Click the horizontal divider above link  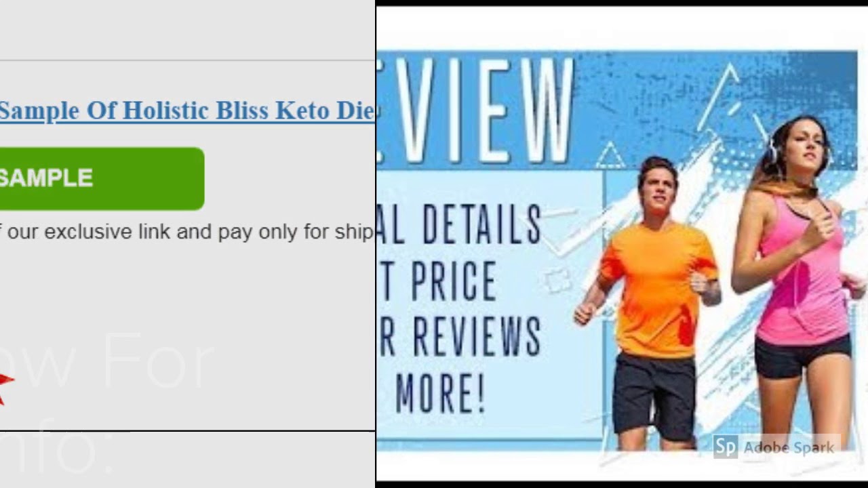click(x=187, y=60)
